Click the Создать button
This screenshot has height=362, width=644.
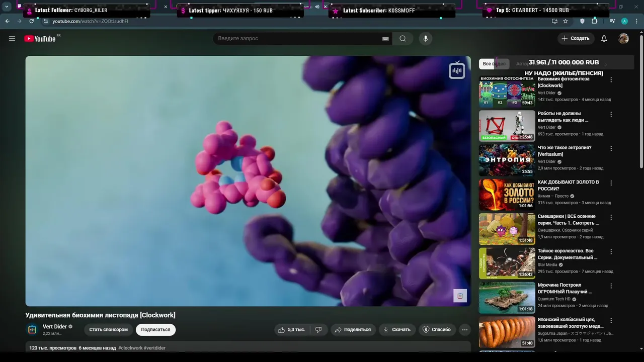(x=576, y=39)
